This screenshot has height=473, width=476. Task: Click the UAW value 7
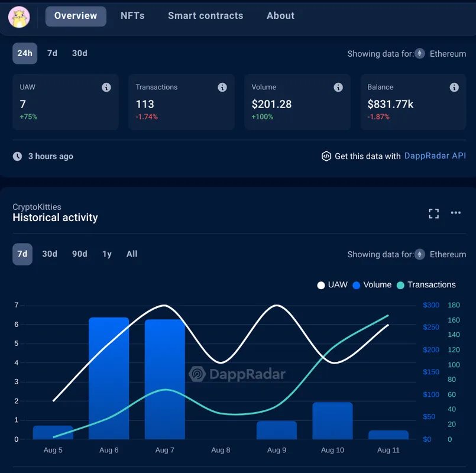23,105
